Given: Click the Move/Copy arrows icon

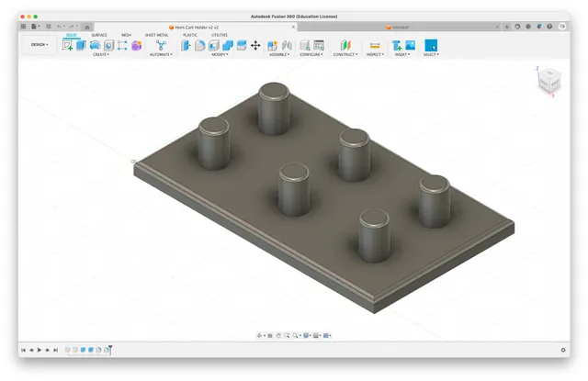Looking at the screenshot, I should (x=255, y=45).
